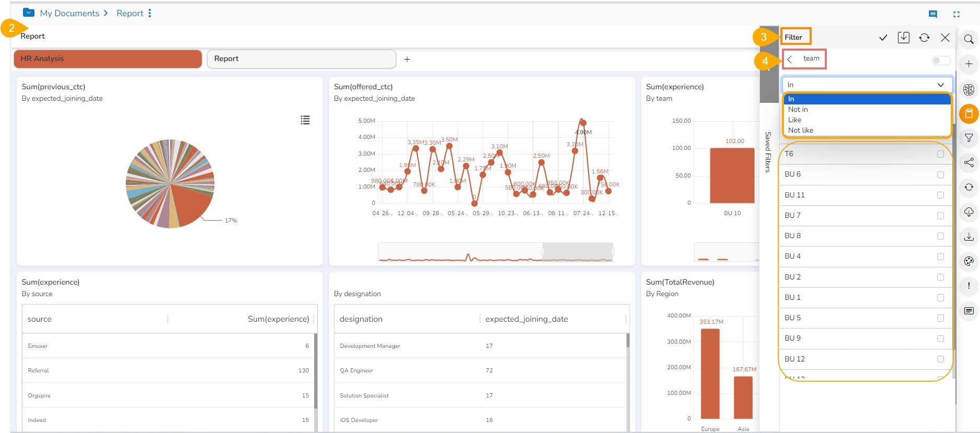Click the share icon in right sidebar
Image resolution: width=980 pixels, height=433 pixels.
(x=969, y=162)
